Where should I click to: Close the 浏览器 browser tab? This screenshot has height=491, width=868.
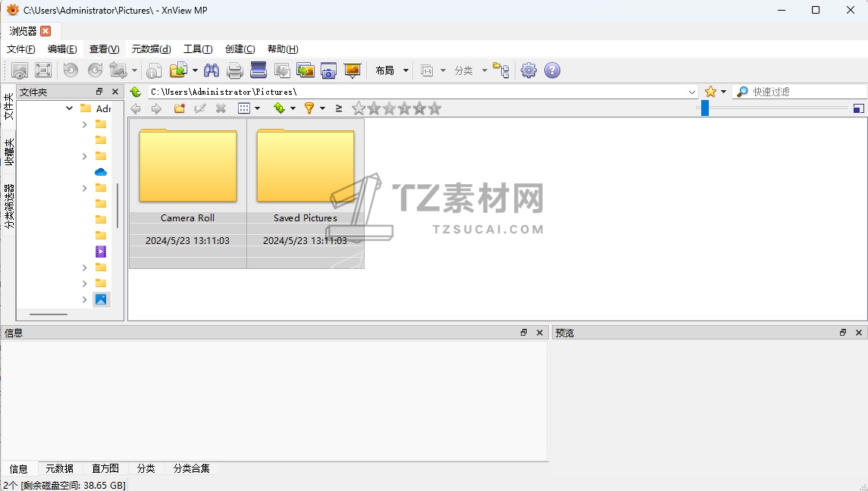46,31
